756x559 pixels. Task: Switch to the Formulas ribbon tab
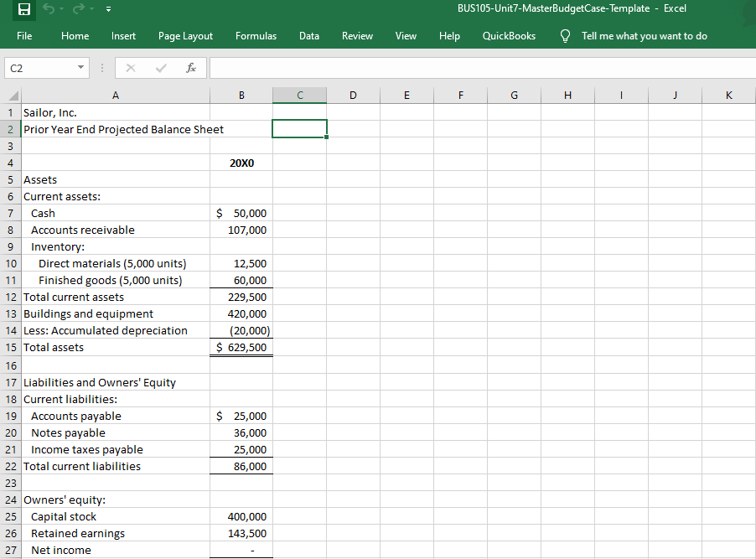(x=256, y=36)
